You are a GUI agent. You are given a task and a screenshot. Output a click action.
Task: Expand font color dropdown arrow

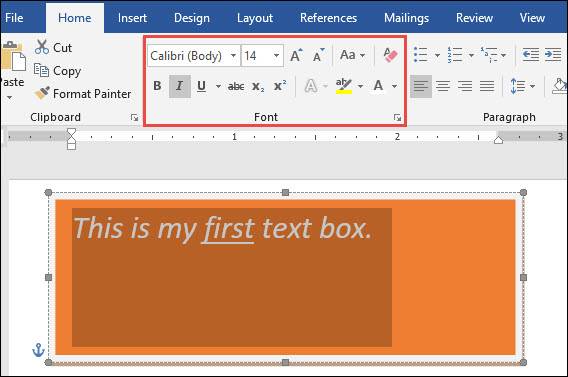tap(394, 86)
